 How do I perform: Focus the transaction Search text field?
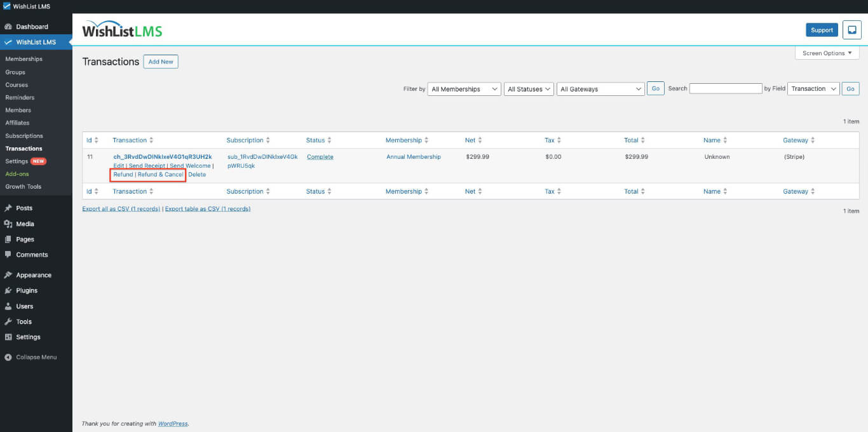[725, 89]
